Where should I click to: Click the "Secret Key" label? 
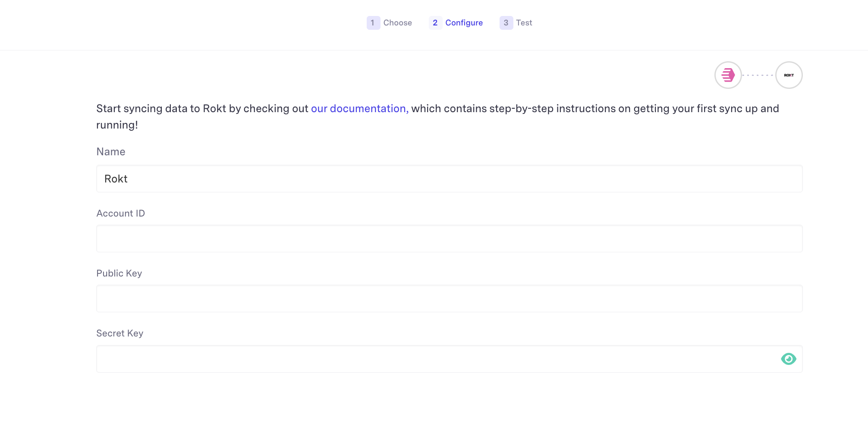click(120, 333)
